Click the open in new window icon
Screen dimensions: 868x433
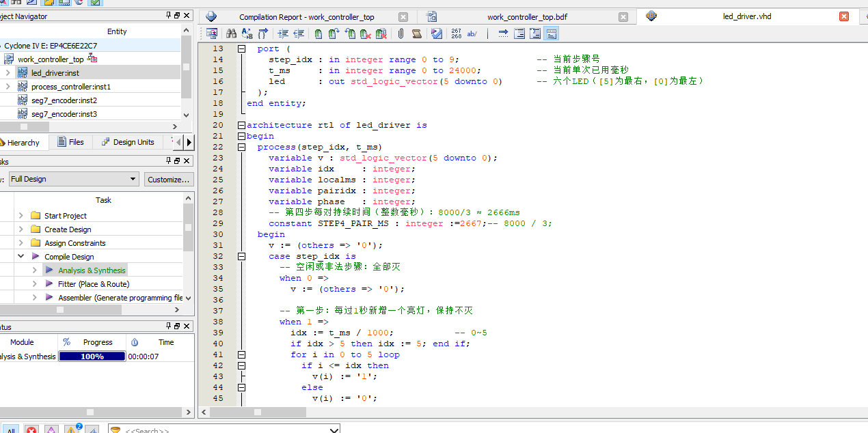pyautogui.click(x=212, y=33)
